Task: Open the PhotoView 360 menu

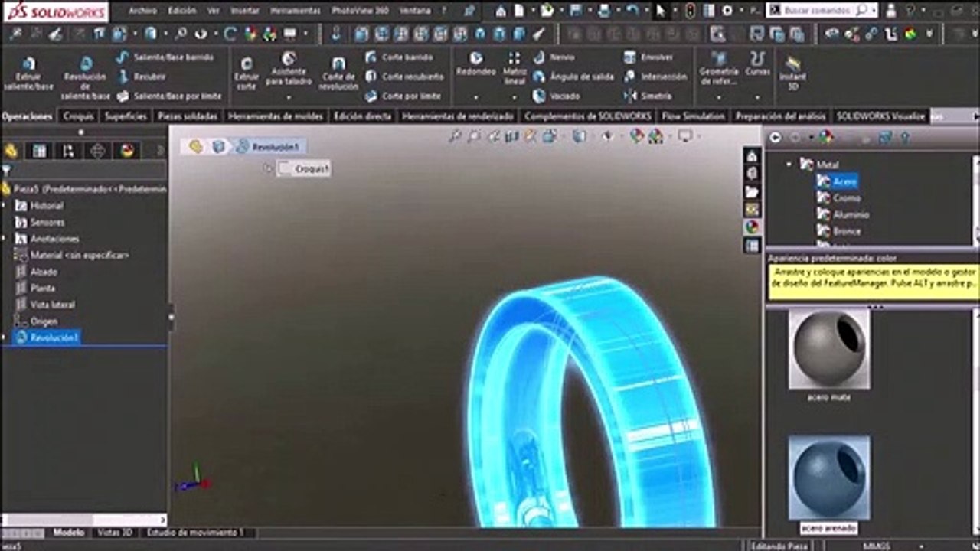Action: (360, 11)
